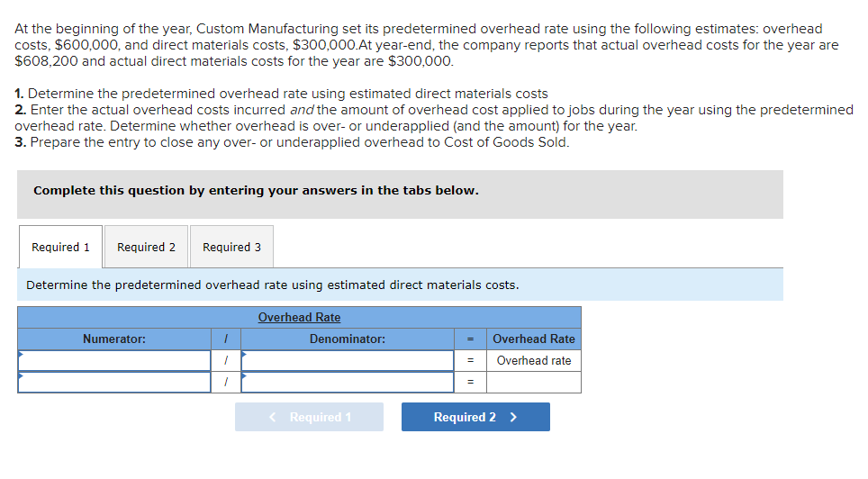This screenshot has height=479, width=868.
Task: Expand first row Denominator dropdown cell
Action: pos(347,360)
